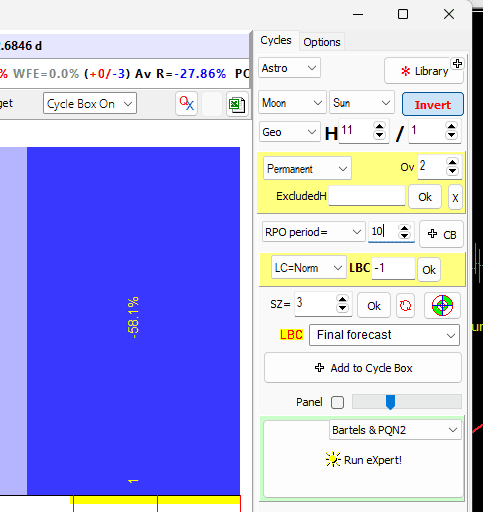
Task: Decrease the SZ value
Action: pyautogui.click(x=342, y=307)
